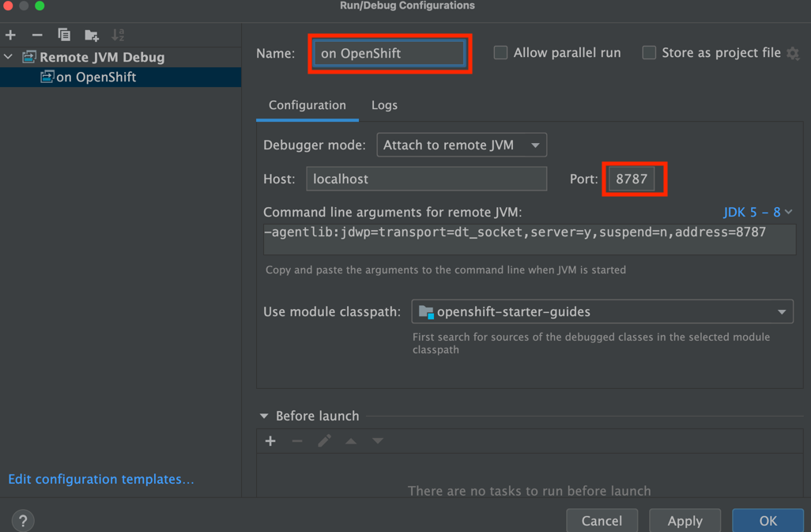The width and height of the screenshot is (811, 532).
Task: Open the Debugger mode dropdown
Action: (x=462, y=145)
